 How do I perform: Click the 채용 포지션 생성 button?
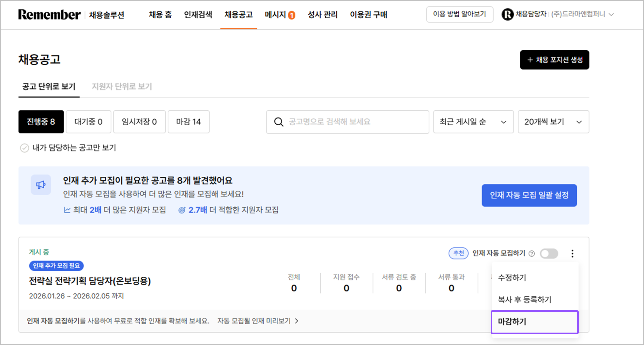pos(554,60)
